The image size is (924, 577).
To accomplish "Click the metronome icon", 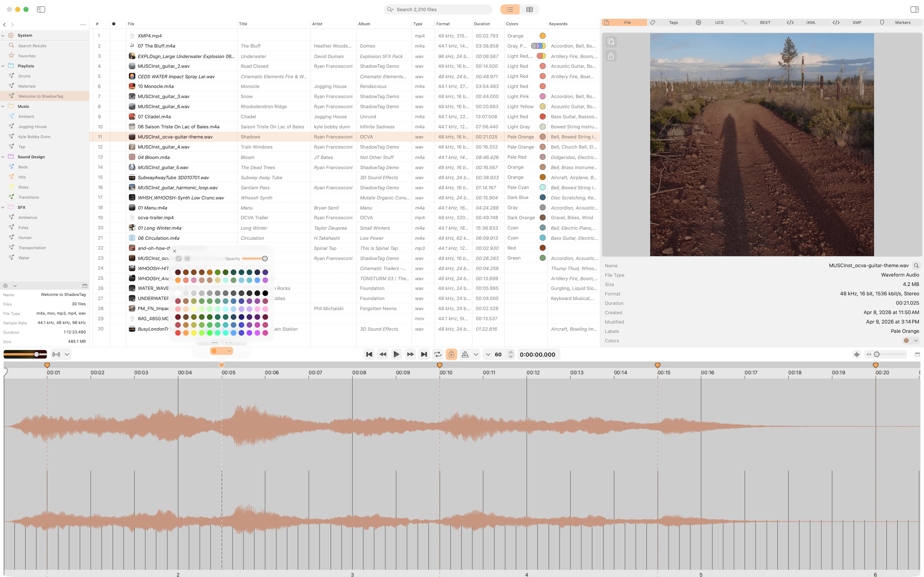I will pyautogui.click(x=465, y=354).
